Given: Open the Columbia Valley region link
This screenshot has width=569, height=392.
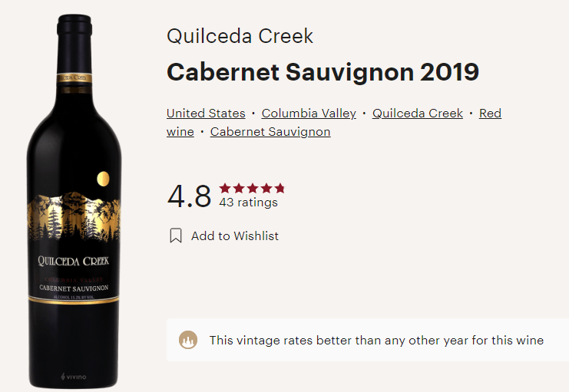Looking at the screenshot, I should click(309, 113).
